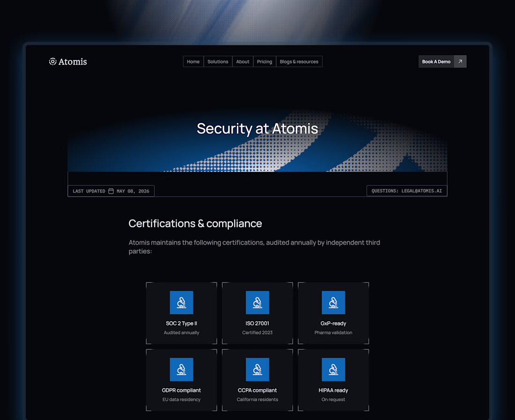
Task: Click the arrow icon beside Book A Demo
Action: pos(460,61)
